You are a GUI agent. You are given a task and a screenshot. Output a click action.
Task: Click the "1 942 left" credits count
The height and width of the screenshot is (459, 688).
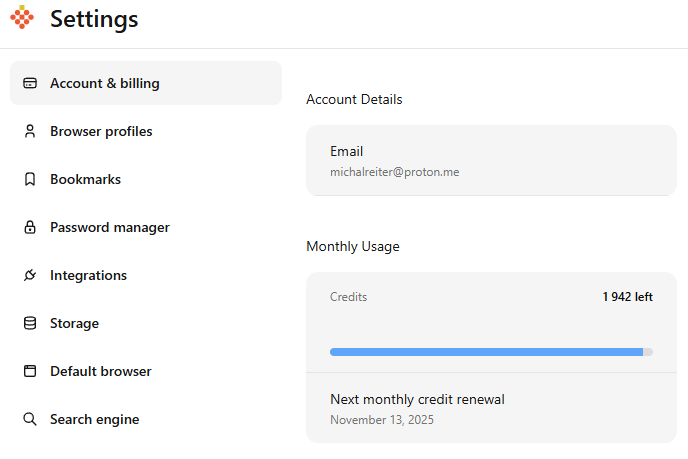(x=627, y=297)
